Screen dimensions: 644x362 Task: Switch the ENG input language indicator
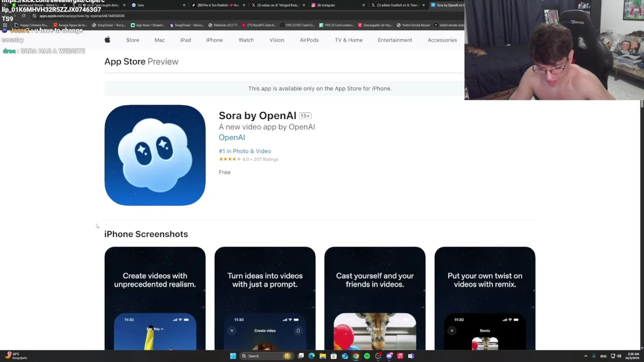click(x=603, y=356)
